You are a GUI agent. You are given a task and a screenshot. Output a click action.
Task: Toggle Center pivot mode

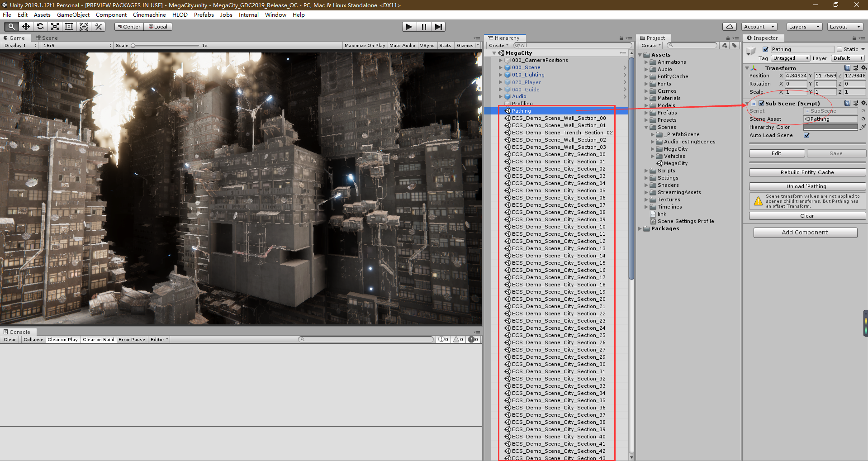[129, 27]
